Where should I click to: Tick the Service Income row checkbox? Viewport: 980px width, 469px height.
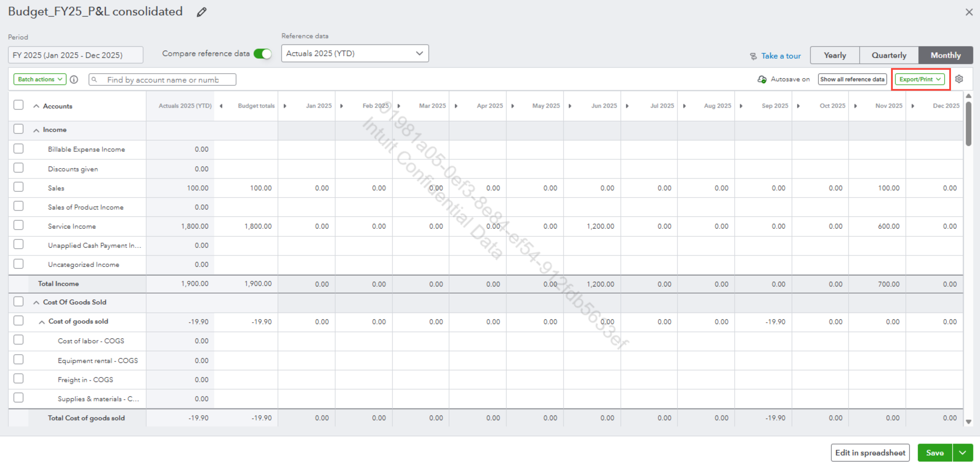tap(18, 225)
